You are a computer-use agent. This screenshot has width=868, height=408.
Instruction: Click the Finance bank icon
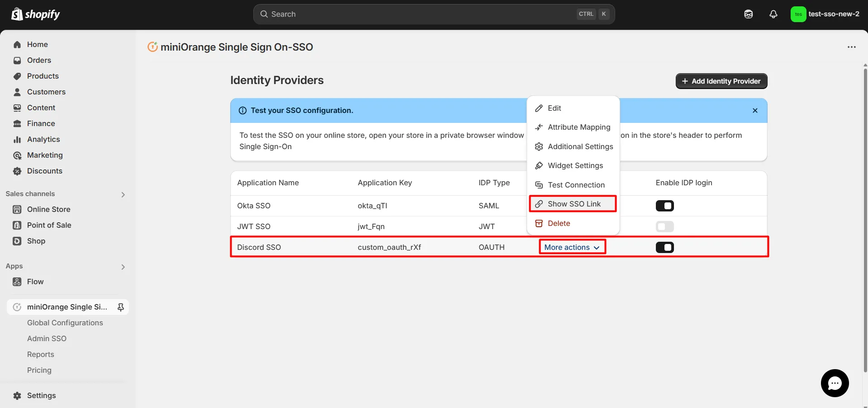click(17, 124)
